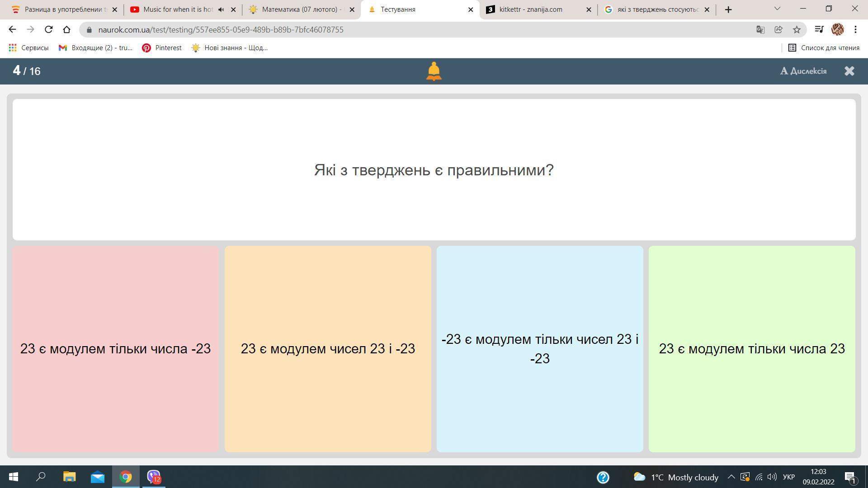The height and width of the screenshot is (488, 868).
Task: Open the Список для чтения reading list
Action: click(x=824, y=47)
